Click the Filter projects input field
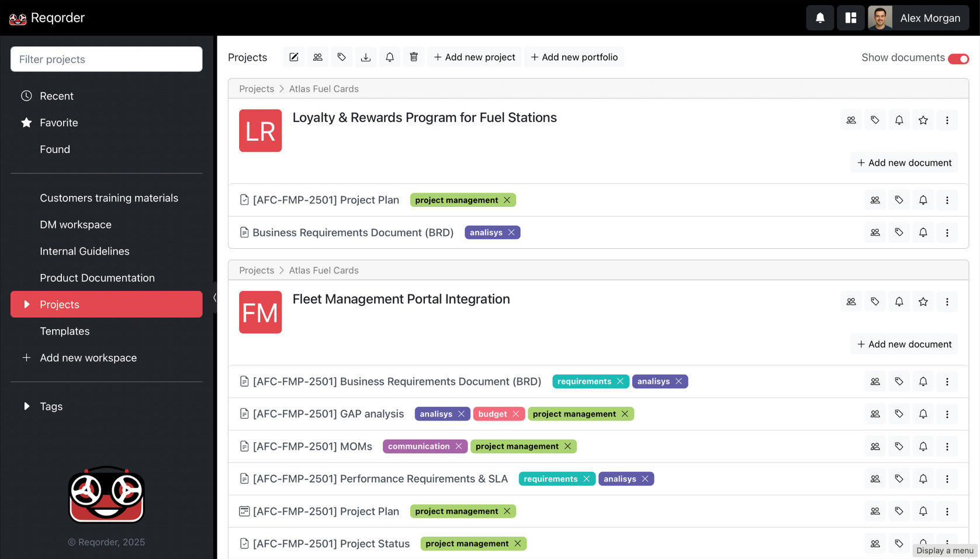The width and height of the screenshot is (980, 559). click(106, 60)
